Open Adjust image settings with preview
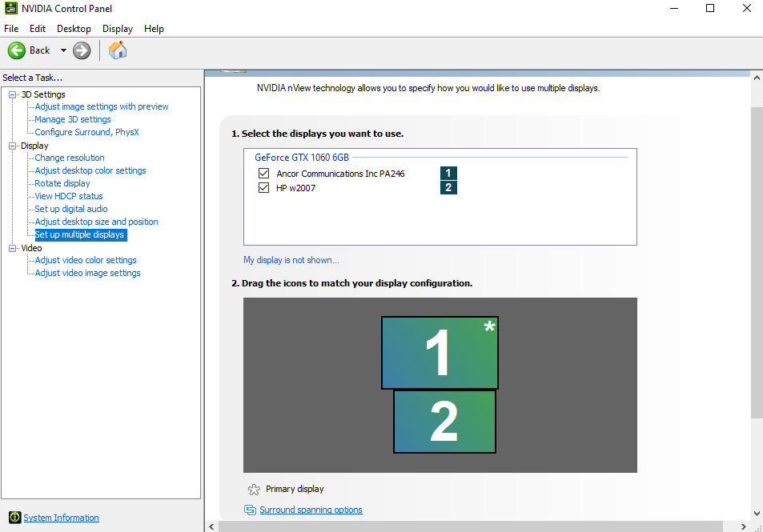Viewport: 763px width, 532px height. click(x=102, y=106)
